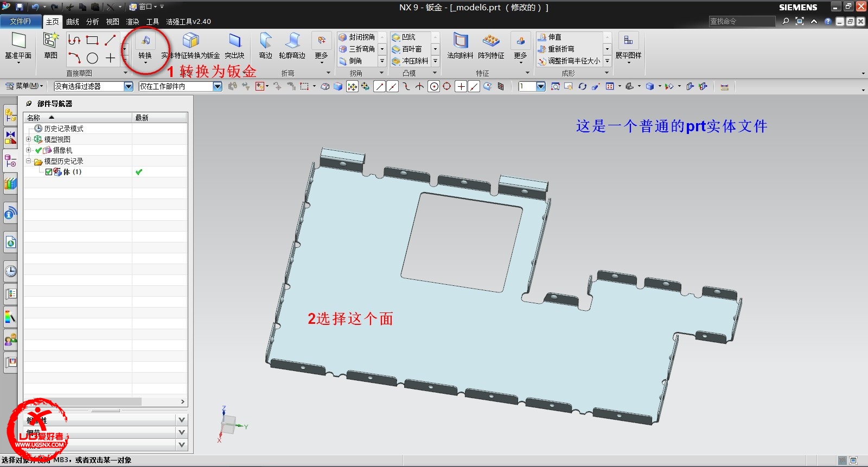Image resolution: width=868 pixels, height=467 pixels.
Task: Select the arc sketch tool
Action: pyautogui.click(x=74, y=58)
